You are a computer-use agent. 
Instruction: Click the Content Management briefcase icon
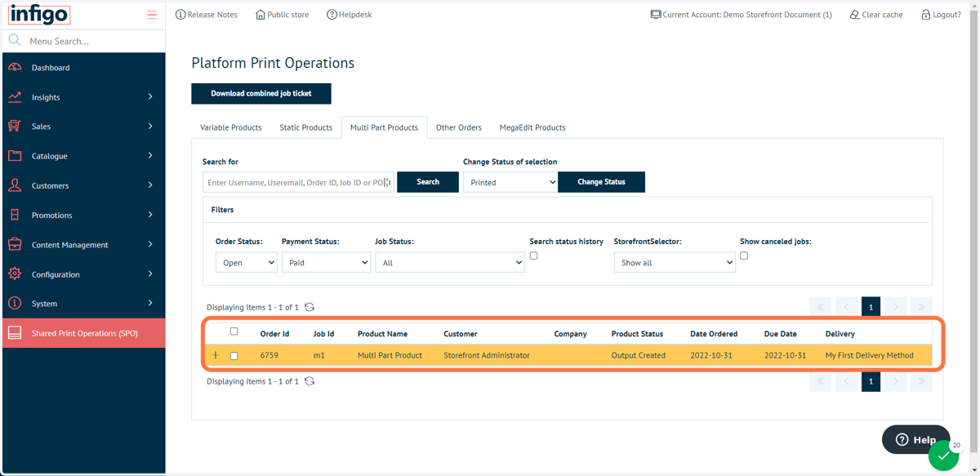15,245
